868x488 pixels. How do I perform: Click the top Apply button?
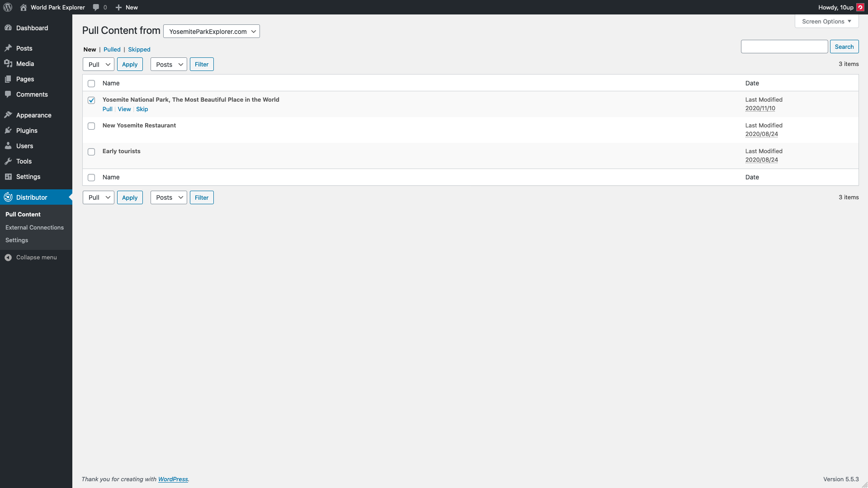(x=130, y=65)
